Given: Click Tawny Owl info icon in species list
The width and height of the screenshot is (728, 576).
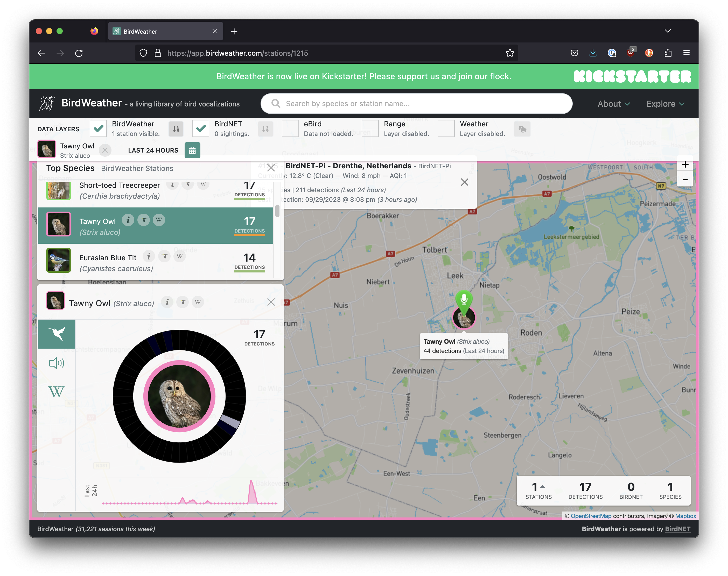Looking at the screenshot, I should click(128, 220).
